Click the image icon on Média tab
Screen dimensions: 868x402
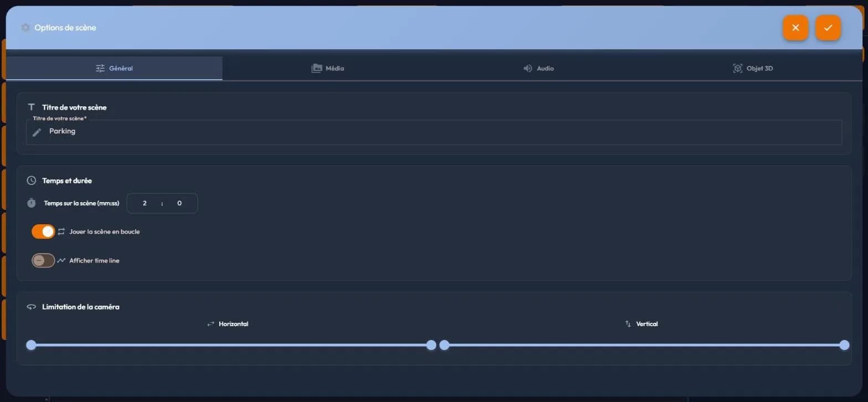click(317, 68)
